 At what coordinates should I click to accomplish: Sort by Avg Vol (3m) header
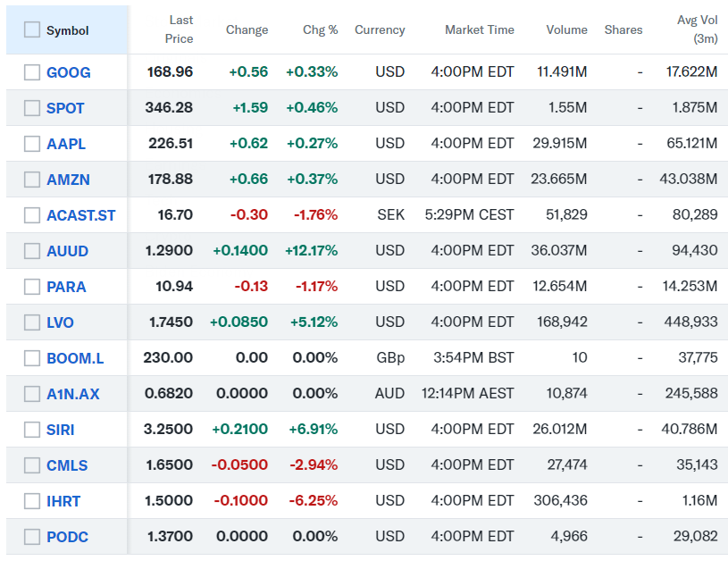(697, 29)
